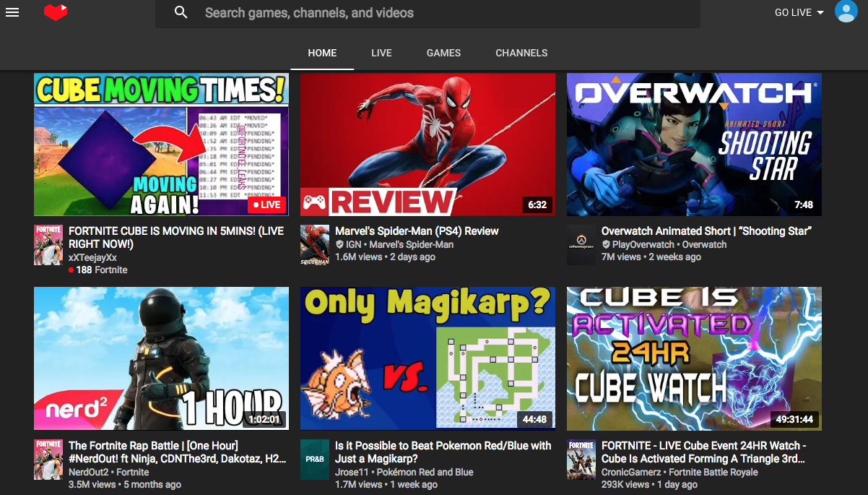Screen dimensions: 868x495
Task: Open Marvel's Spider-Man game link in subtitle
Action: pyautogui.click(x=412, y=245)
